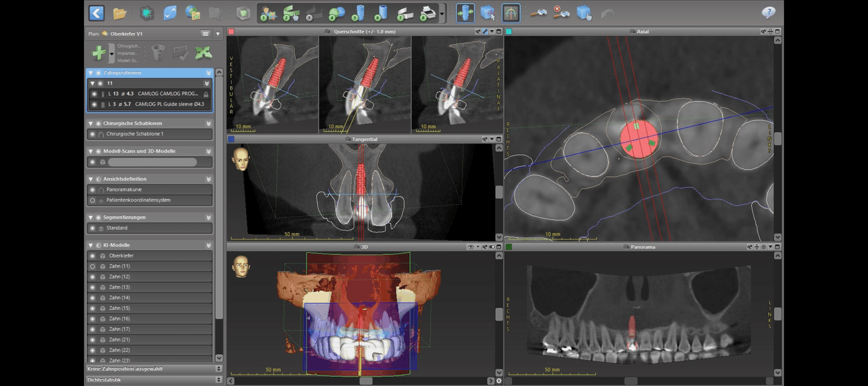Select the Oberkiefer item in KI-Modelle
The image size is (868, 386).
pos(121,256)
